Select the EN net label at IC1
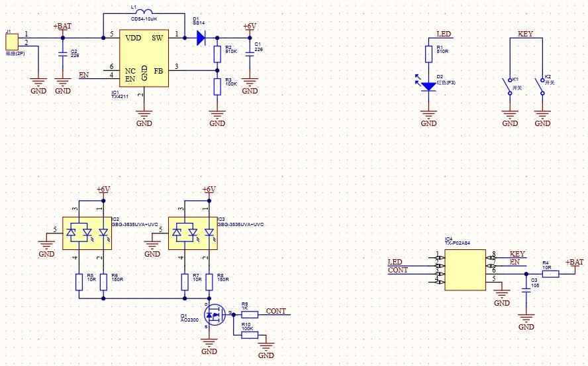588x366 pixels. point(84,74)
